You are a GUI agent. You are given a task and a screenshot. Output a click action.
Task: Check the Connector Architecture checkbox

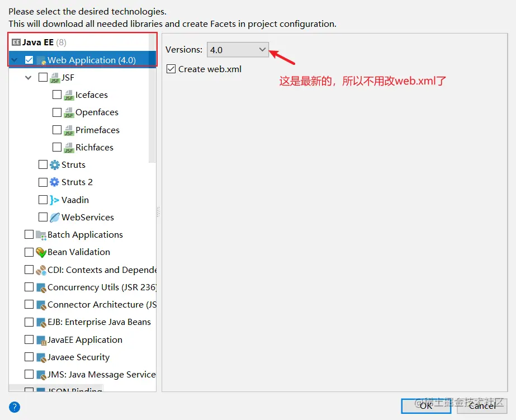[x=29, y=304]
